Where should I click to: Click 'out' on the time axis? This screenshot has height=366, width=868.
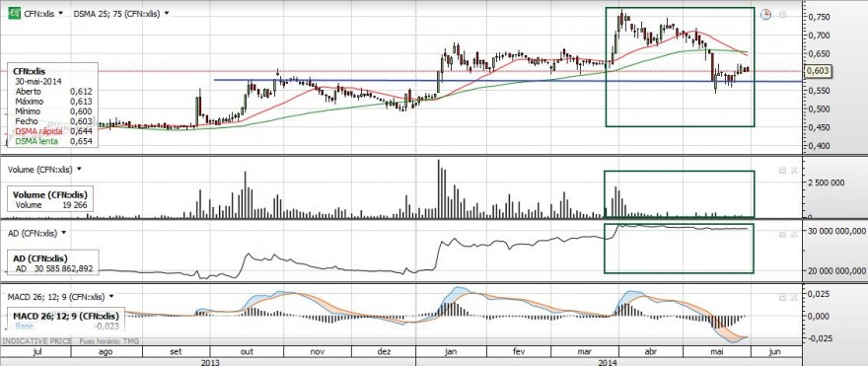click(247, 351)
